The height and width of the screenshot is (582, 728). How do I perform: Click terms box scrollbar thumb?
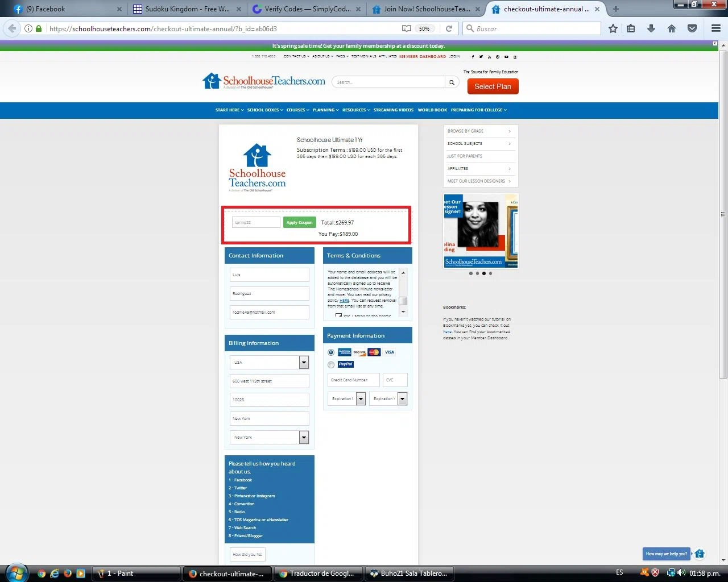(403, 301)
